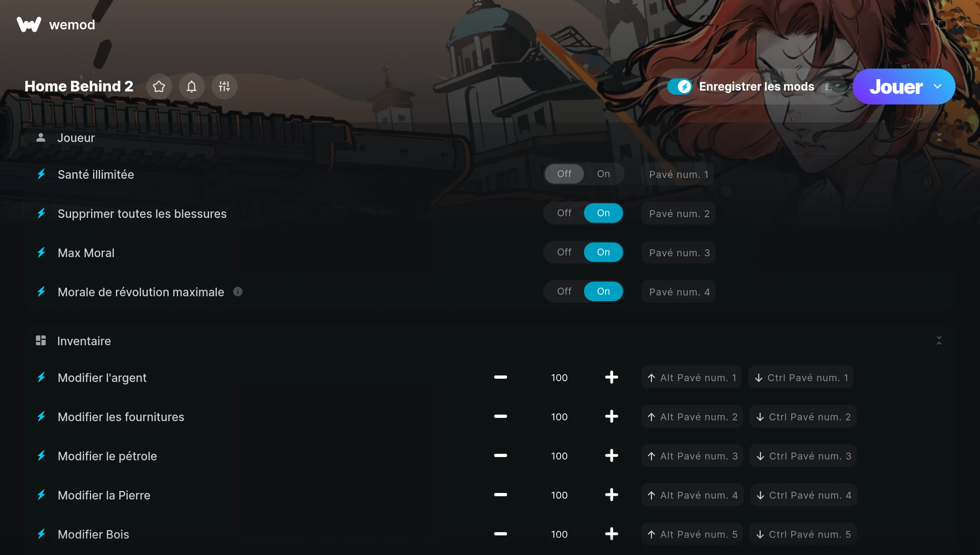Change the Pavé num. 2 hotkey
980x555 pixels.
click(678, 213)
